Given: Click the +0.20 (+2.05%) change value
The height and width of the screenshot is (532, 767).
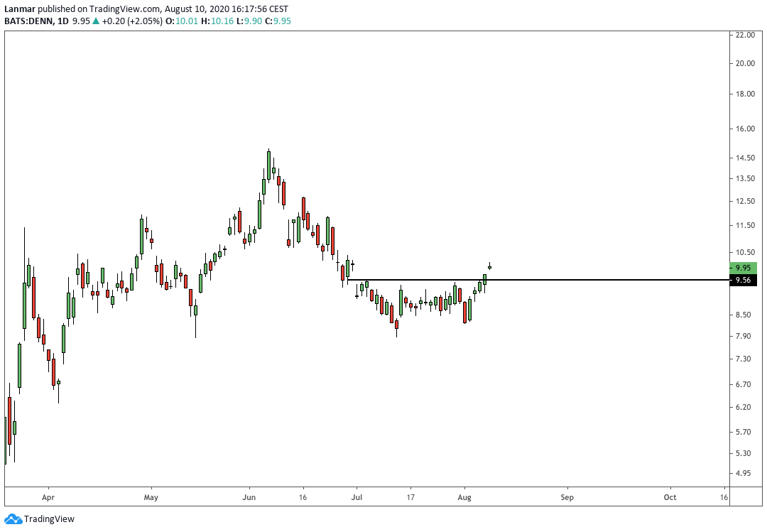Looking at the screenshot, I should (x=132, y=21).
